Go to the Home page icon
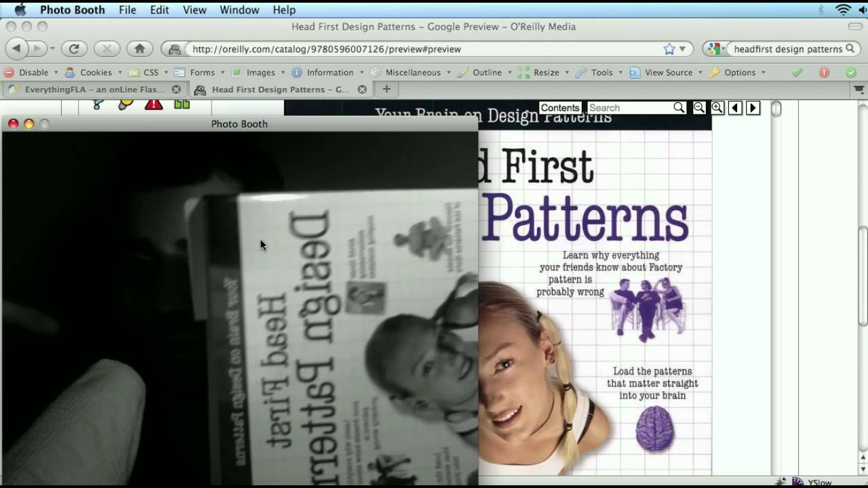Image resolution: width=868 pixels, height=488 pixels. (140, 49)
